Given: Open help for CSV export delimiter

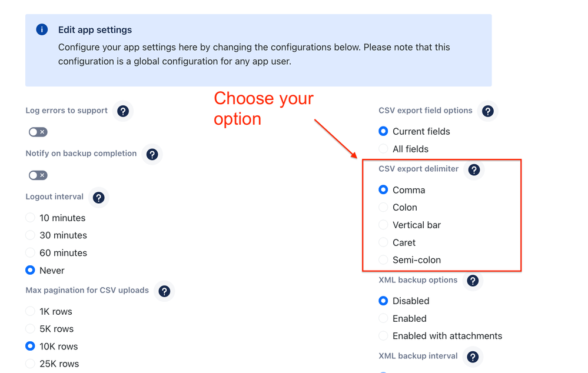Looking at the screenshot, I should click(x=474, y=169).
